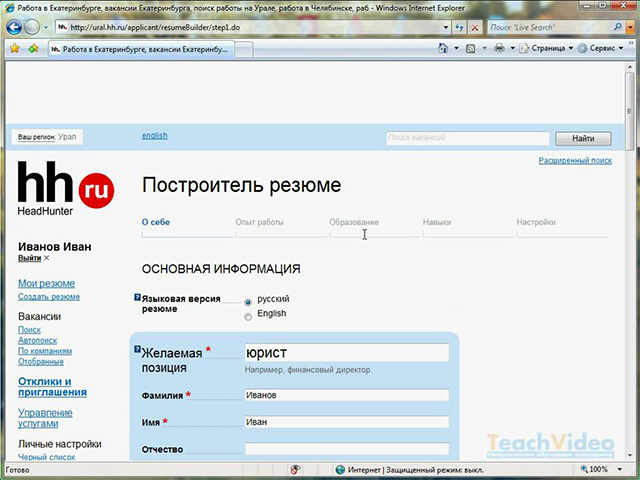
Task: Click the Найти button
Action: click(x=583, y=138)
